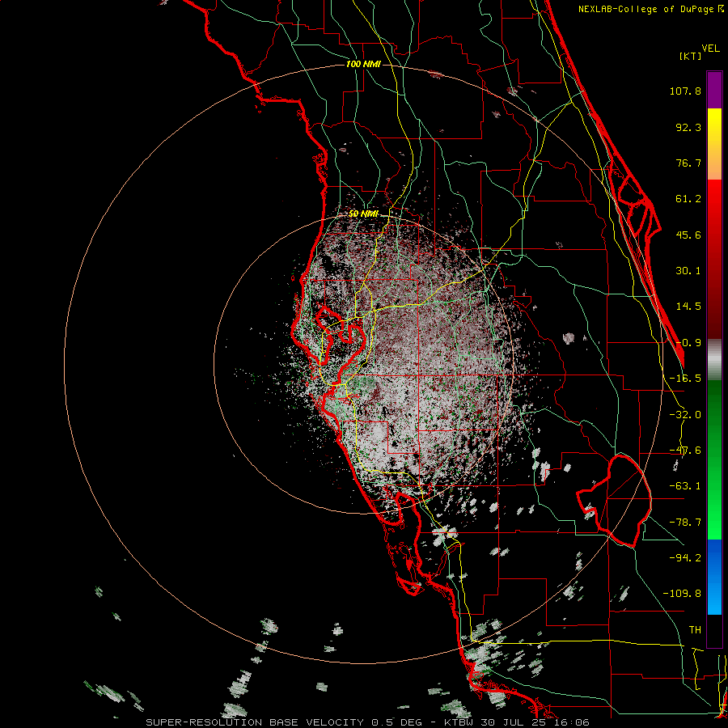Image resolution: width=728 pixels, height=728 pixels.
Task: Select the -32.0 velocity scale value
Action: click(x=685, y=415)
